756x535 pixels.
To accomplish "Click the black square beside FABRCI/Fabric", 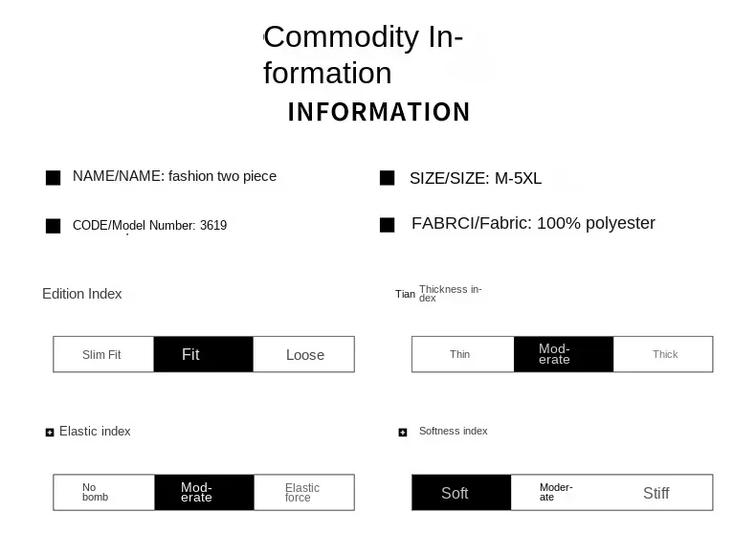I will (x=388, y=225).
